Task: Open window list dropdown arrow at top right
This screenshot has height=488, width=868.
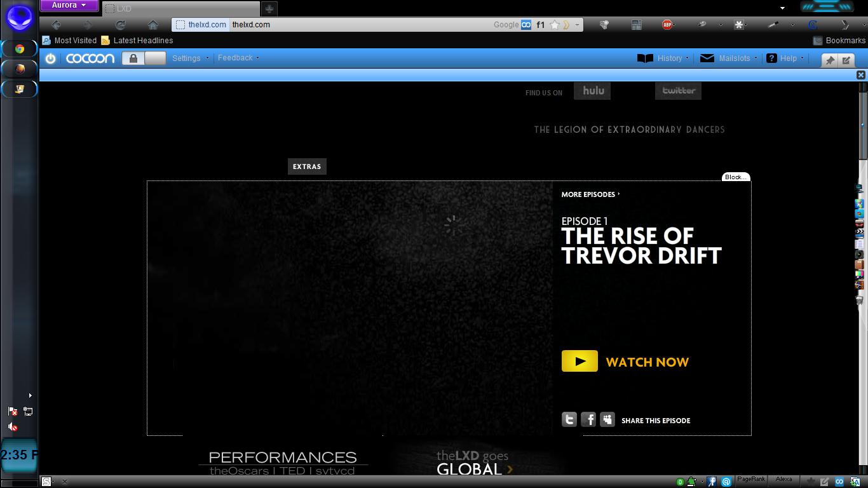Action: 783,8
